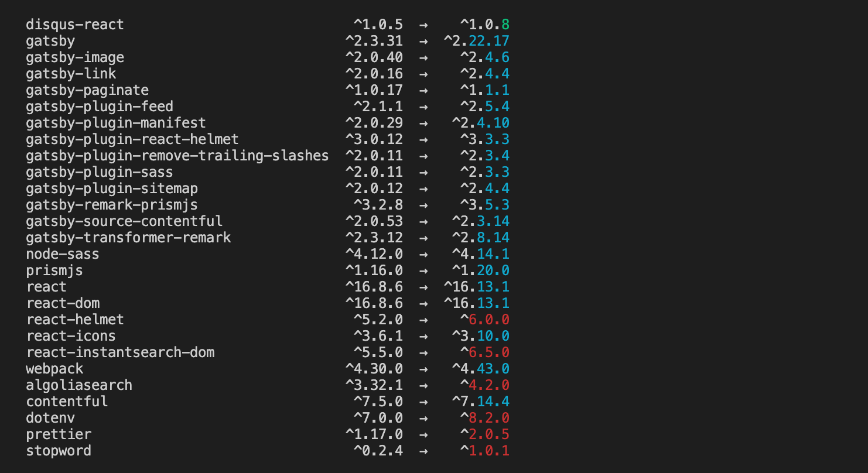Select the old version ^2.0.40 for gatsby-image

[374, 57]
